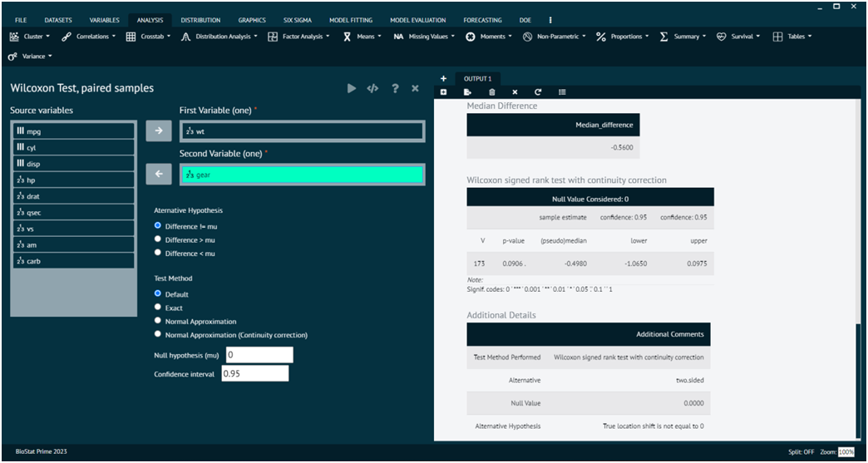868x463 pixels.
Task: Click the Null hypothesis (mu) field
Action: click(259, 355)
